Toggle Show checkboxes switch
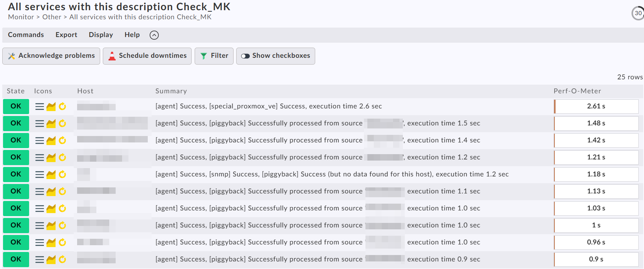 276,56
